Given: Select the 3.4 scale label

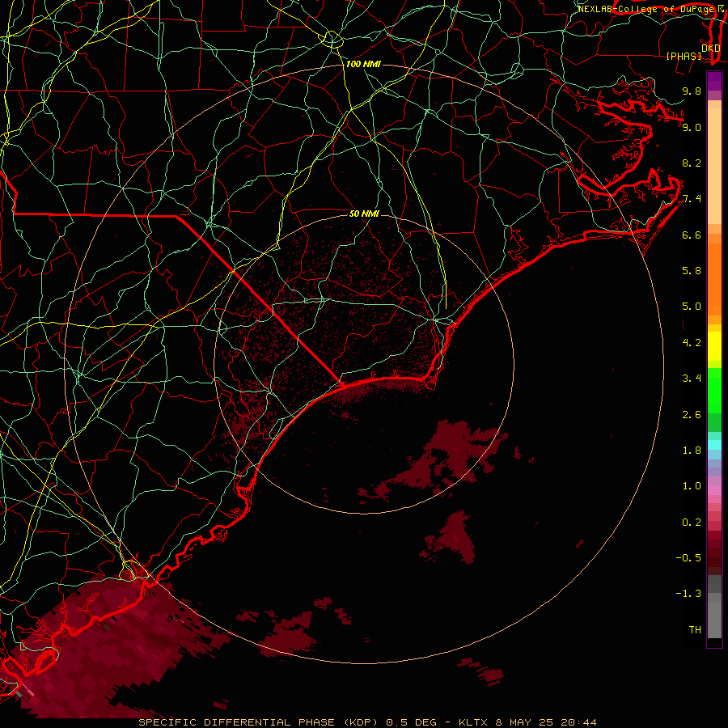Looking at the screenshot, I should pyautogui.click(x=692, y=379).
